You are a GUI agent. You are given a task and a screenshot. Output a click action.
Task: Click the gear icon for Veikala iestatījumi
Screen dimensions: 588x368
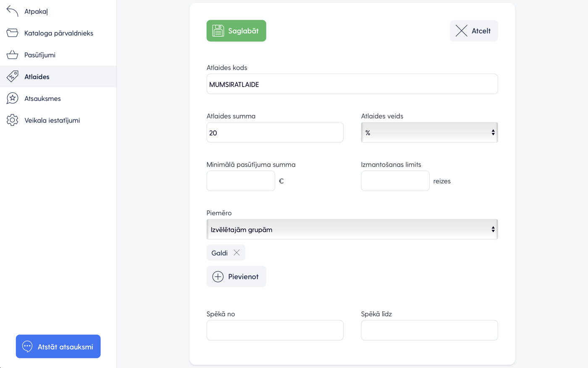[x=12, y=120]
